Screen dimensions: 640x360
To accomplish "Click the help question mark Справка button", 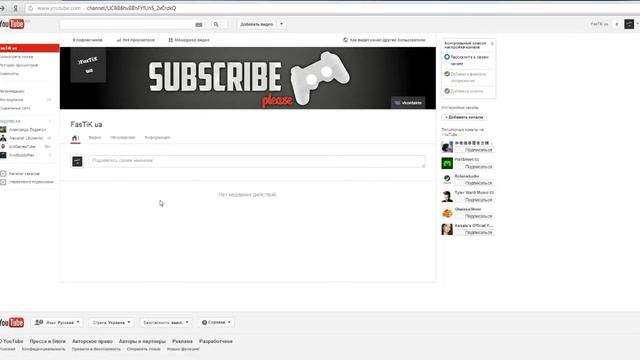I will click(x=216, y=322).
